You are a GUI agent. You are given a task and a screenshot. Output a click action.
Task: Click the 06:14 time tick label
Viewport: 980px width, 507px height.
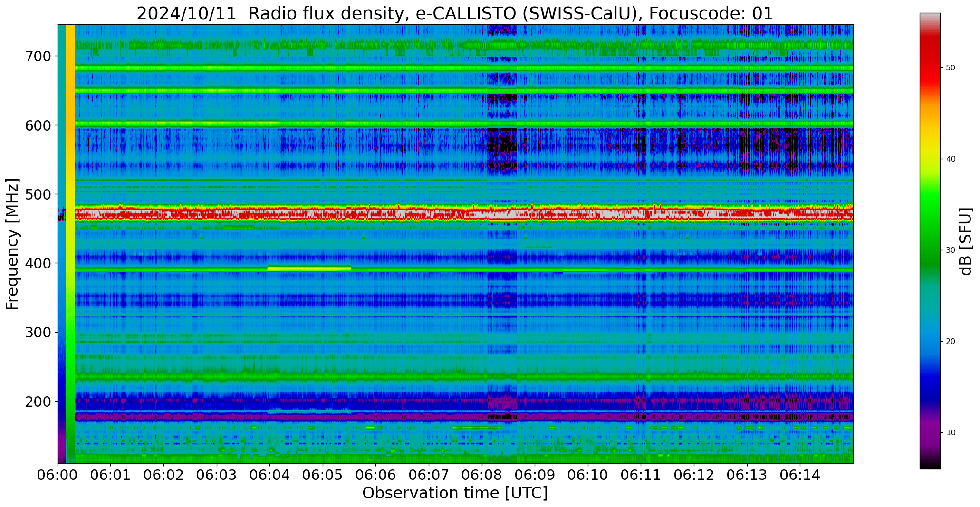(800, 475)
